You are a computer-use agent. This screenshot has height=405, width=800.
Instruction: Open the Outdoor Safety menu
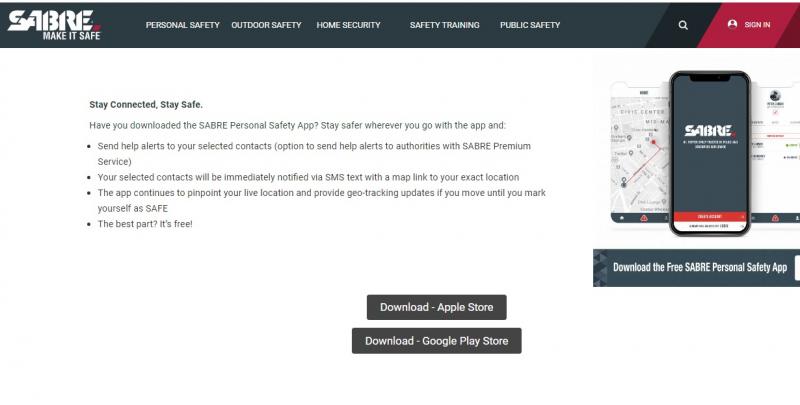click(x=266, y=25)
